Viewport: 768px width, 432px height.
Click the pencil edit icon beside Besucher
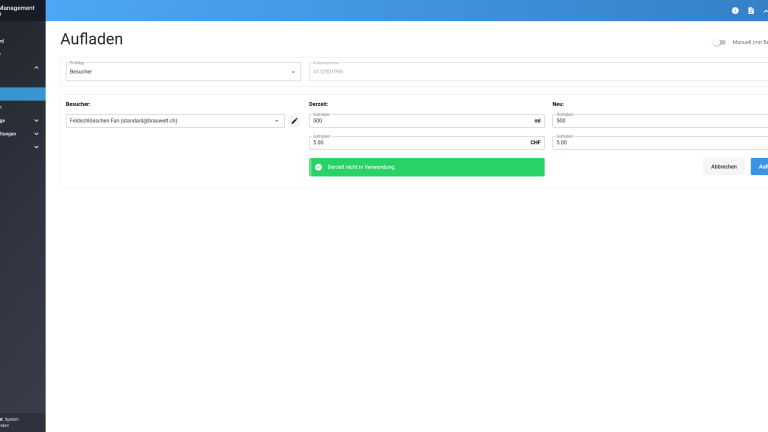[x=294, y=121]
